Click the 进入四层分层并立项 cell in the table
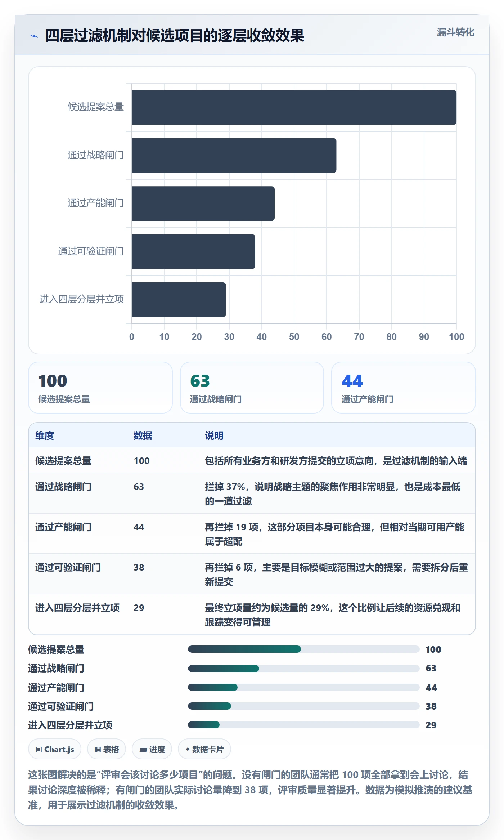The width and height of the screenshot is (504, 840). tap(77, 608)
